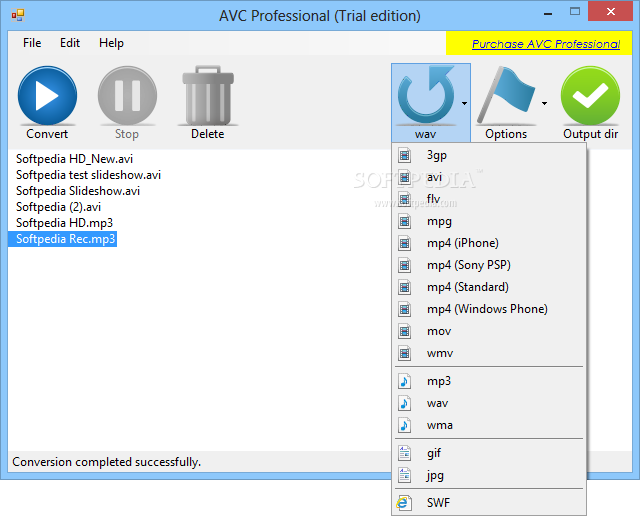
Task: Click the wav output format arrow icon
Action: (426, 96)
